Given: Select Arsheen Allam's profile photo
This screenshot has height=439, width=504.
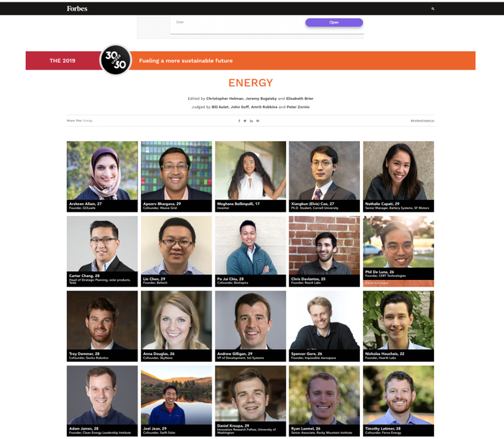Looking at the screenshot, I should click(102, 171).
